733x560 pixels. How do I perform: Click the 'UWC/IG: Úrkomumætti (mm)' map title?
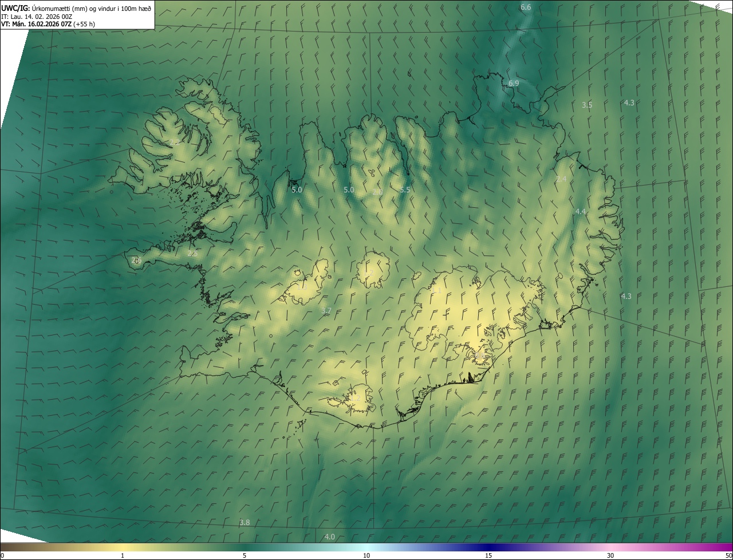tap(76, 8)
